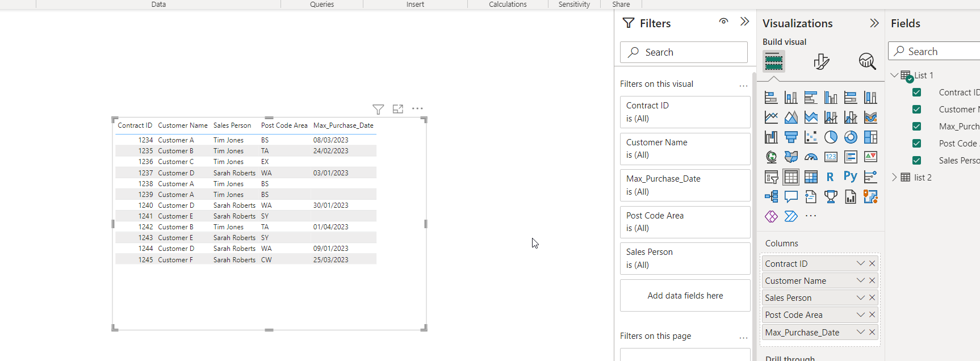
Task: Select the Line chart visual
Action: point(771,117)
